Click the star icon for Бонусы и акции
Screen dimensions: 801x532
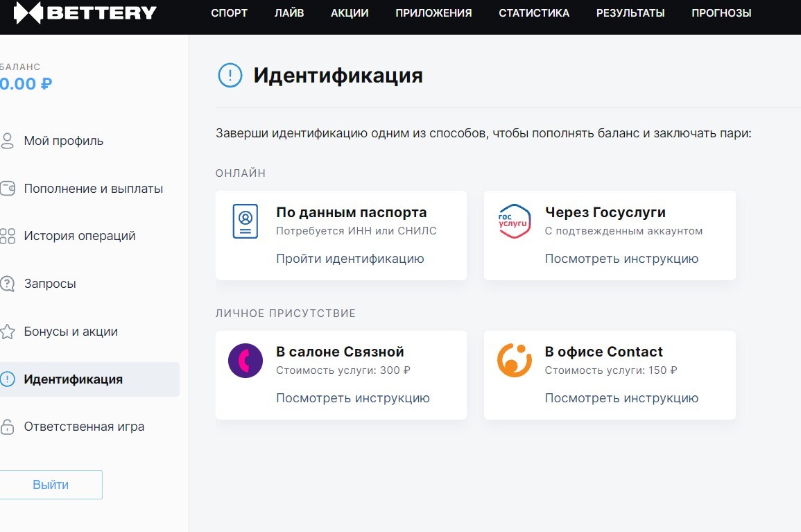pos(8,332)
